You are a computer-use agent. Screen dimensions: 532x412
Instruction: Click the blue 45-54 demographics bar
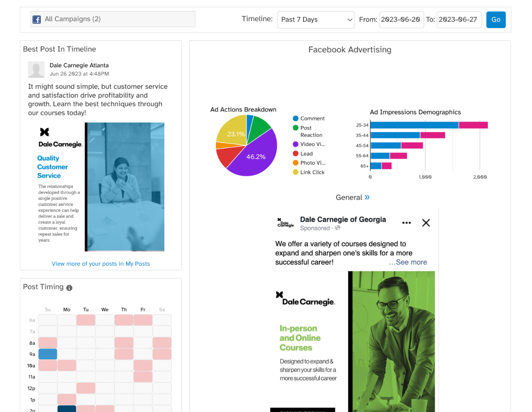click(x=386, y=145)
